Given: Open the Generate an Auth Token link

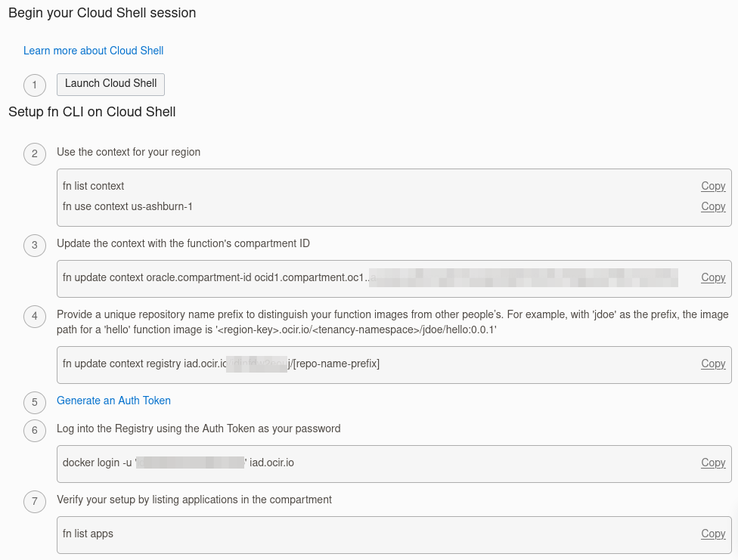Looking at the screenshot, I should click(x=113, y=401).
